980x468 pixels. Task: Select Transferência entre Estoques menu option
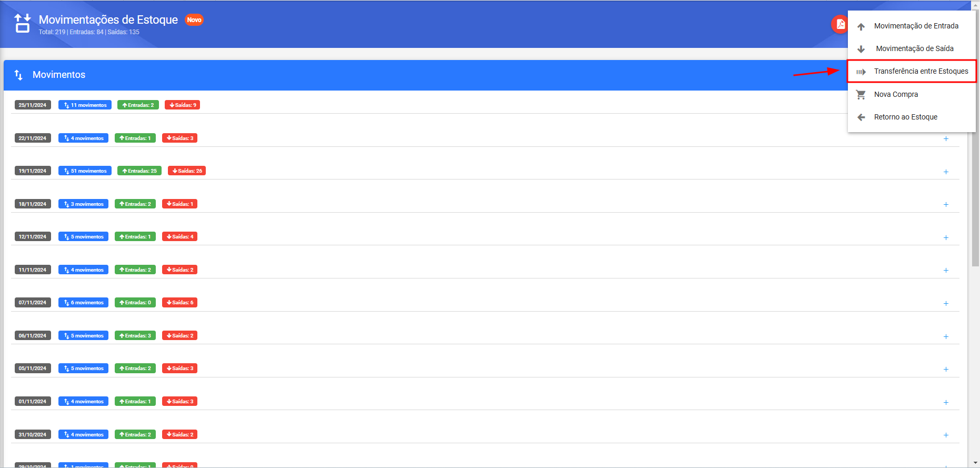tap(912, 71)
